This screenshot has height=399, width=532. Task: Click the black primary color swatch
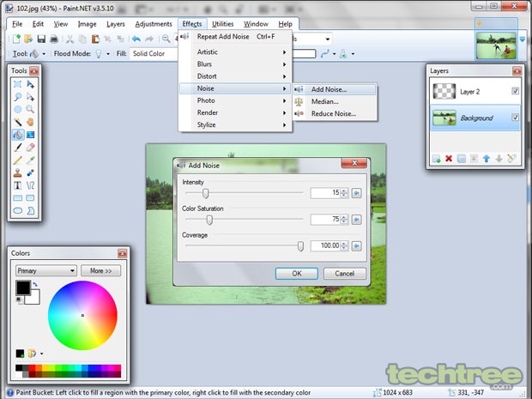(23, 287)
